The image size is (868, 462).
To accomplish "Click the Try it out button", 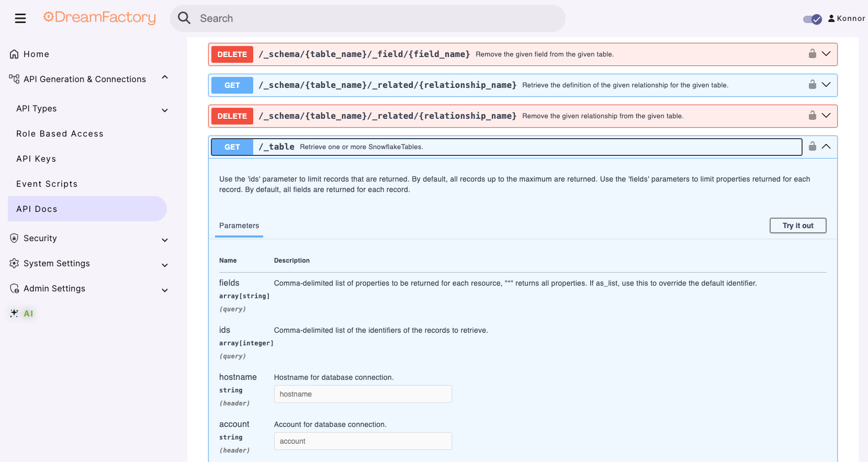I will 798,226.
